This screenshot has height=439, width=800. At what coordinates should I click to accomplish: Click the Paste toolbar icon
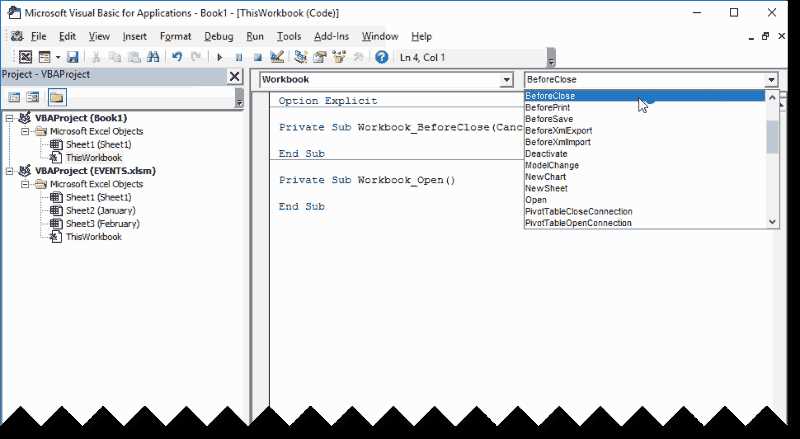pyautogui.click(x=134, y=57)
